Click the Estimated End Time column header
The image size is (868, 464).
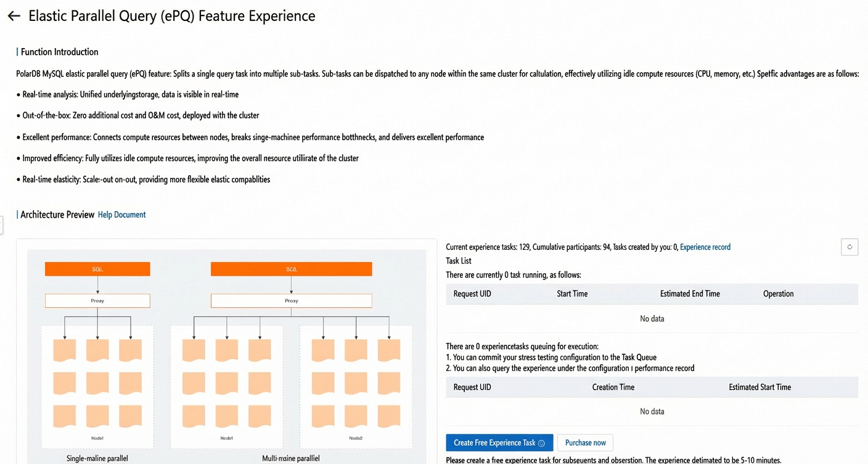[x=690, y=294]
